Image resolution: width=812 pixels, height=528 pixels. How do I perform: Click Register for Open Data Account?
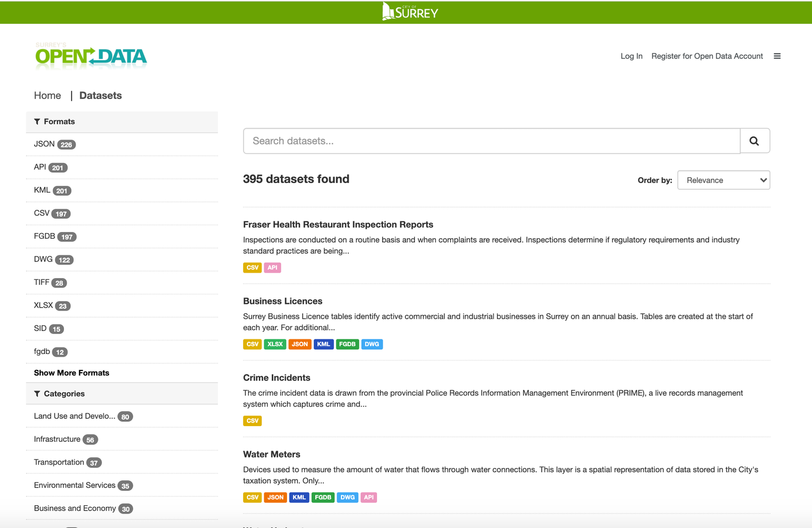707,56
